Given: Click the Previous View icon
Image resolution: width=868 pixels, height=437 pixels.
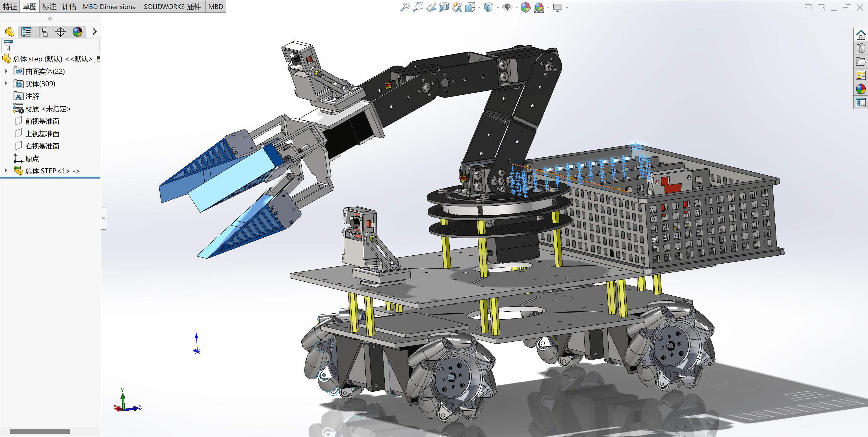Looking at the screenshot, I should tap(431, 7).
